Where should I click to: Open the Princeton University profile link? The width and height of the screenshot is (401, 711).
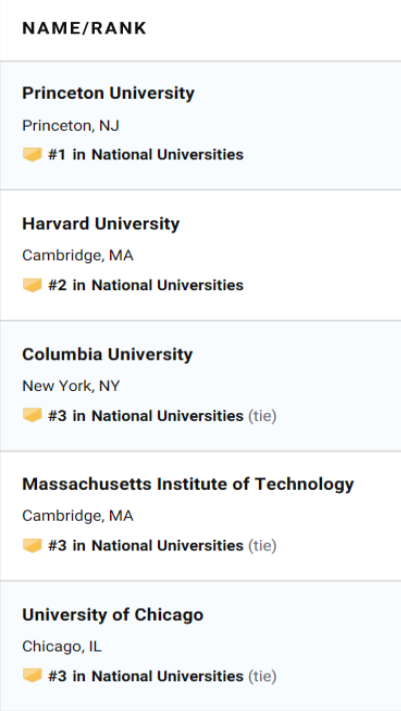pyautogui.click(x=108, y=93)
